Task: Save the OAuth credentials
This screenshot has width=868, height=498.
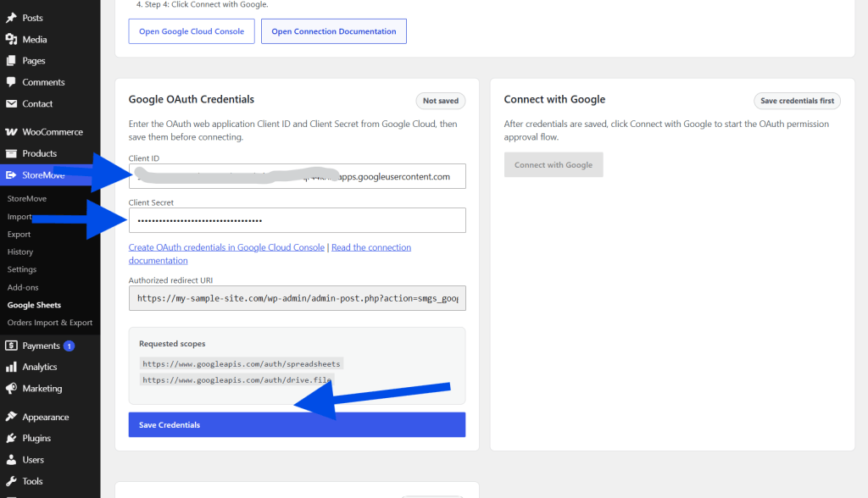Action: pos(298,425)
